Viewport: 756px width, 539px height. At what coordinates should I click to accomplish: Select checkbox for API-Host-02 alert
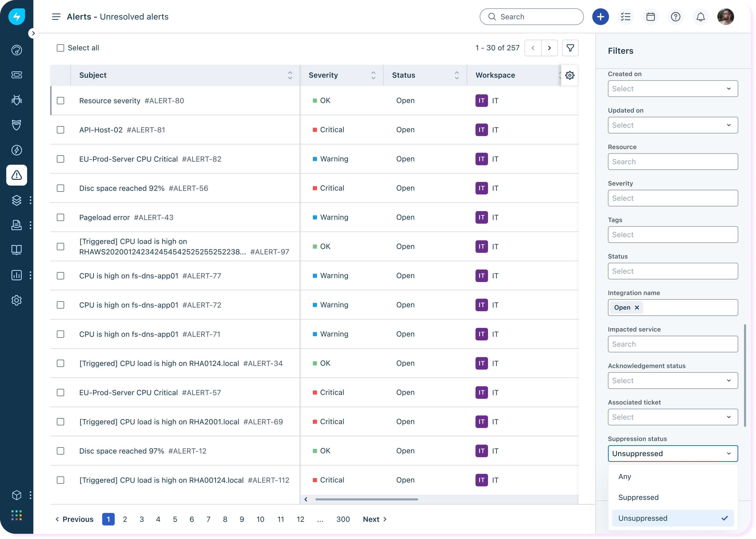click(x=60, y=130)
